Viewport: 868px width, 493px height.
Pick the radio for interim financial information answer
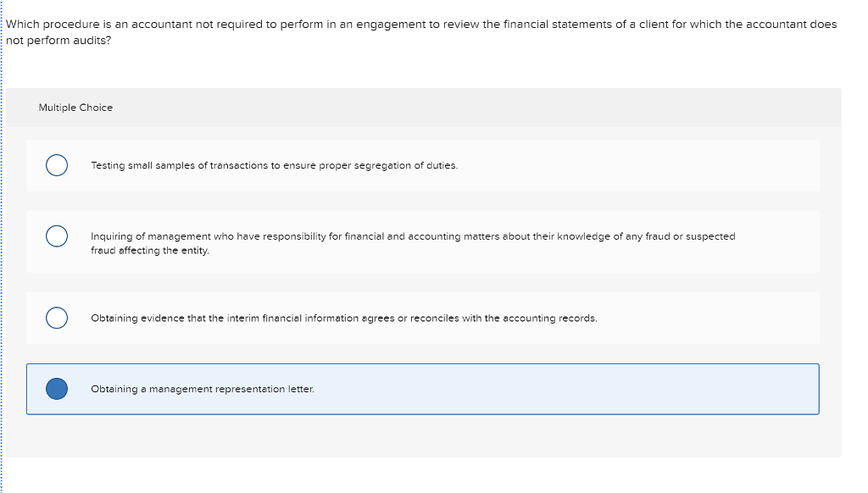[57, 319]
